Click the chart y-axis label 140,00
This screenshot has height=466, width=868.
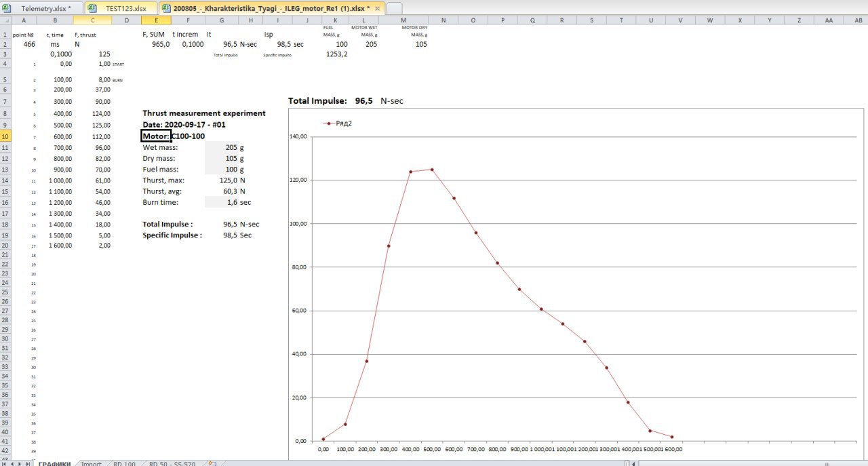click(x=299, y=136)
